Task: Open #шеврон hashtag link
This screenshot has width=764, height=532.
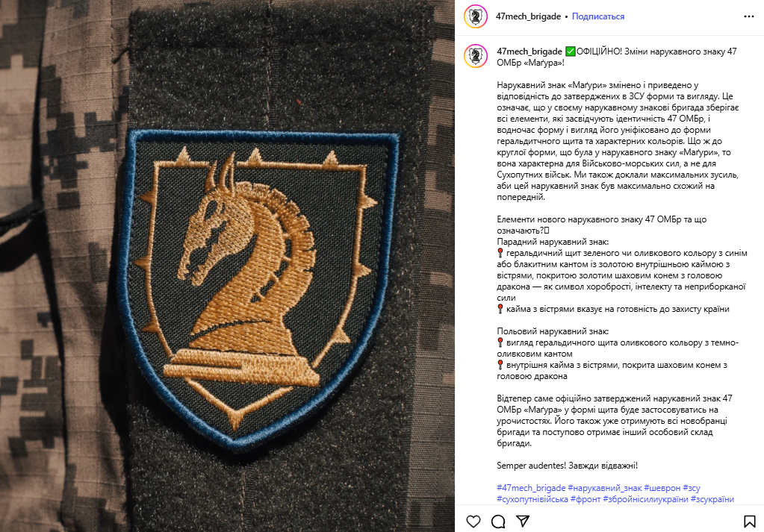Action: 662,488
